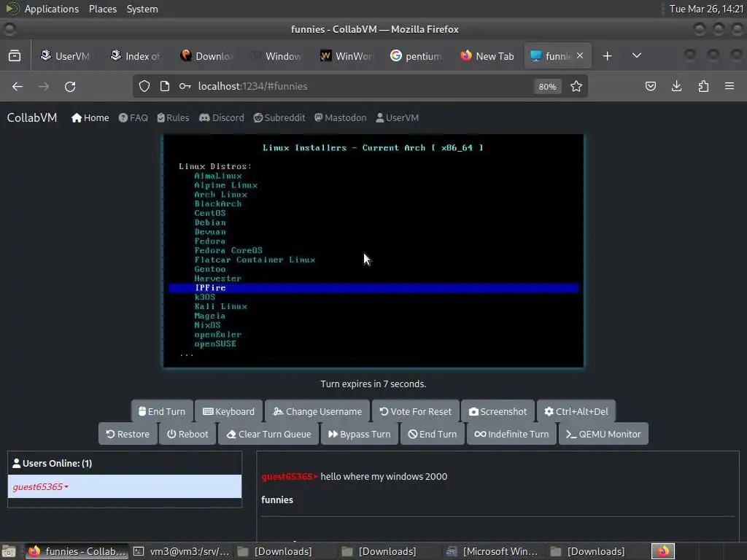The image size is (747, 560).
Task: Click the show desktop taskbar icon
Action: pyautogui.click(x=9, y=551)
